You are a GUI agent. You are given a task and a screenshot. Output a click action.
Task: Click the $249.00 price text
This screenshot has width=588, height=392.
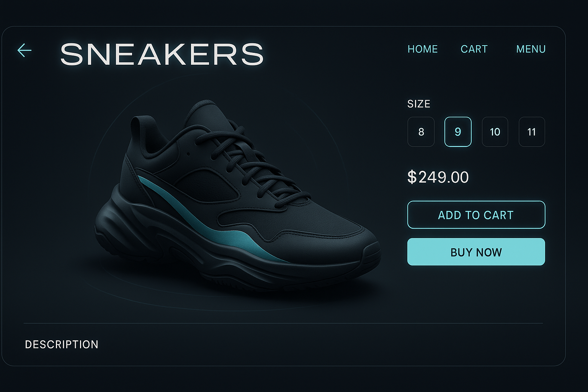(x=438, y=177)
